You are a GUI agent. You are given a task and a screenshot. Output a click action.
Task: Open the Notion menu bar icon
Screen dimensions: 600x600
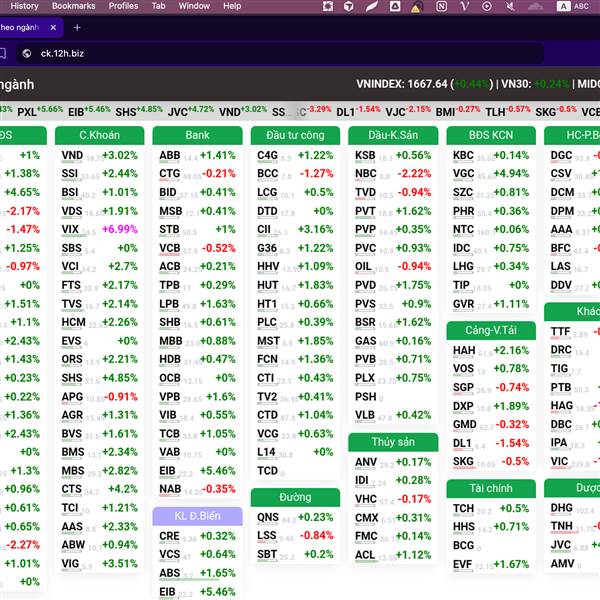(441, 6)
